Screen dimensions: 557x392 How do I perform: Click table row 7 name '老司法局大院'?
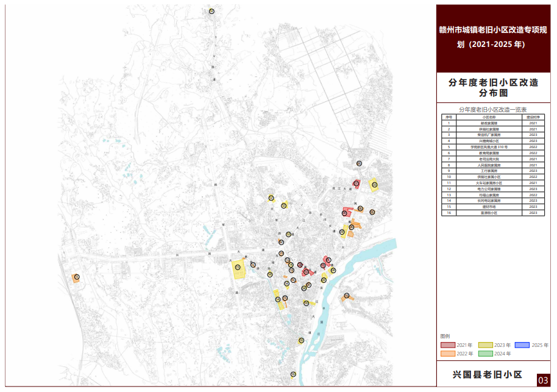pyautogui.click(x=489, y=159)
